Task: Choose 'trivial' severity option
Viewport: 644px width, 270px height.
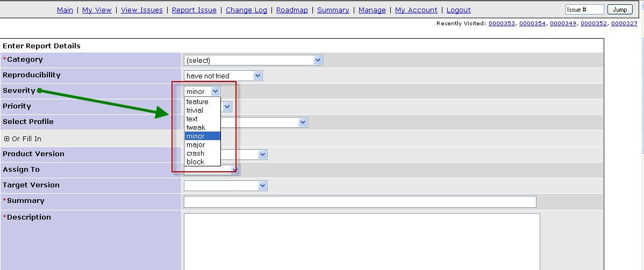Action: (x=195, y=110)
